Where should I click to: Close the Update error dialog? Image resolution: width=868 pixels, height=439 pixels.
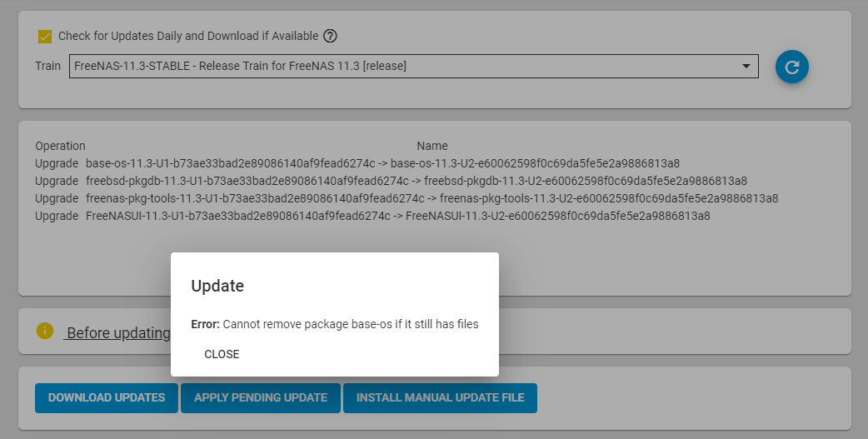pos(222,354)
